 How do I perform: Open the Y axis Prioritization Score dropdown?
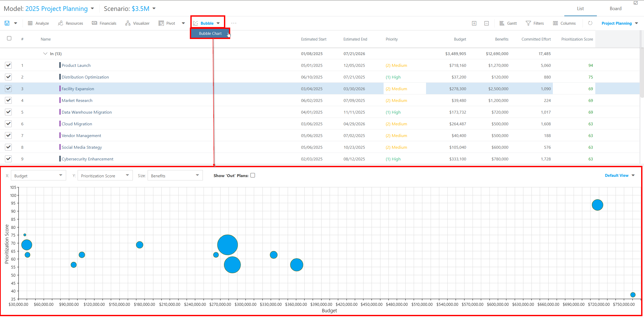[105, 176]
